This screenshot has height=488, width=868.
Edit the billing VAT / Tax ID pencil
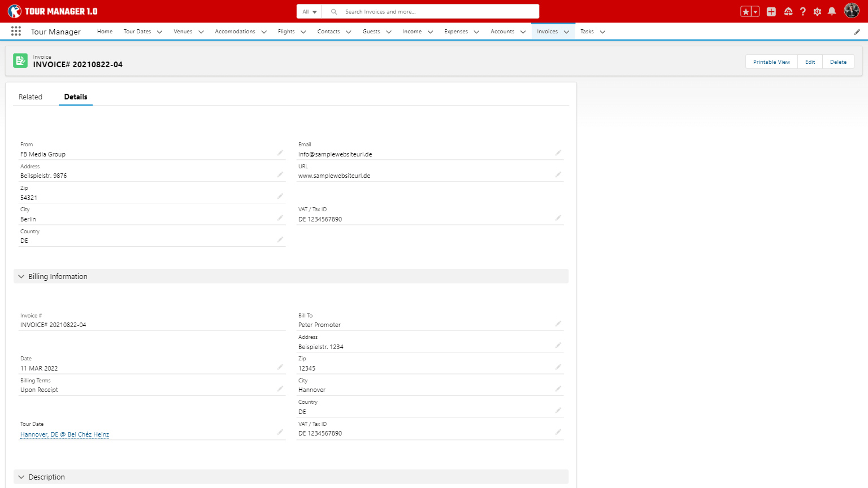tap(558, 432)
